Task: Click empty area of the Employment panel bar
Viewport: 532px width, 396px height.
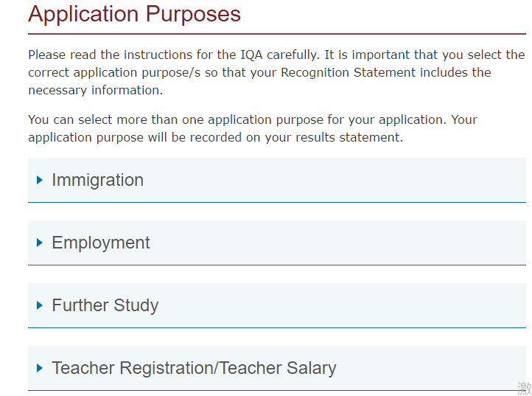Action: (x=337, y=243)
